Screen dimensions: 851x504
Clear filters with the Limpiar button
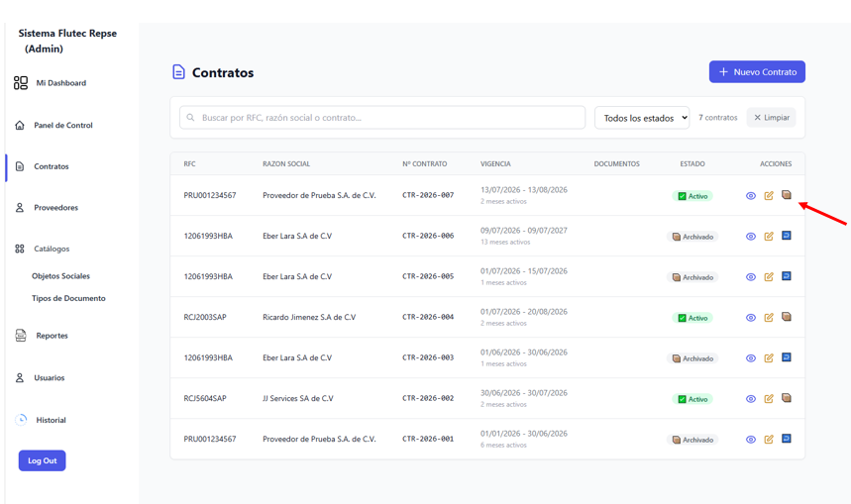pos(771,117)
